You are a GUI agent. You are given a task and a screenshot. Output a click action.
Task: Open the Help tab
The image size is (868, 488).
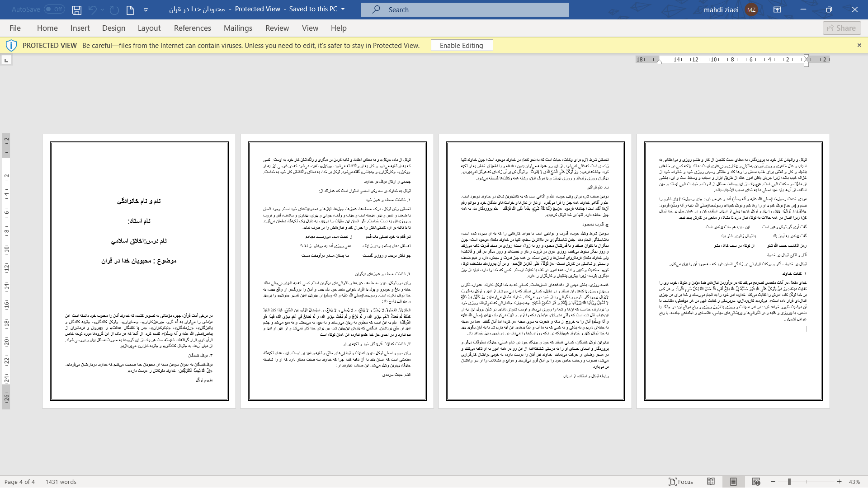[339, 28]
